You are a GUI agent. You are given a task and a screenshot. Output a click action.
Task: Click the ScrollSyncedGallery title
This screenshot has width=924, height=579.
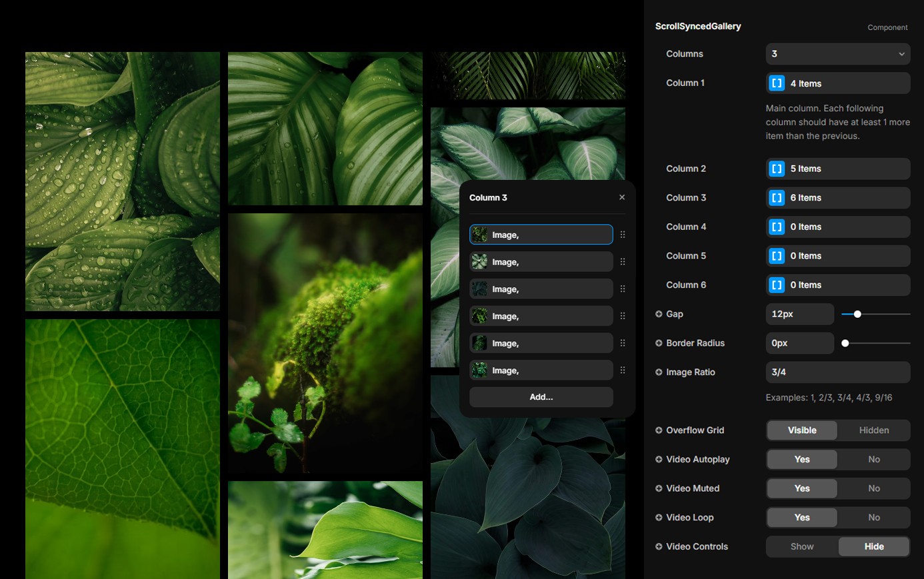tap(698, 27)
